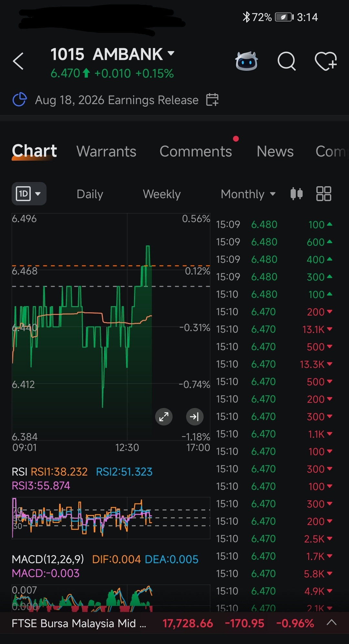Go back with the left arrow
The height and width of the screenshot is (644, 349).
(18, 61)
